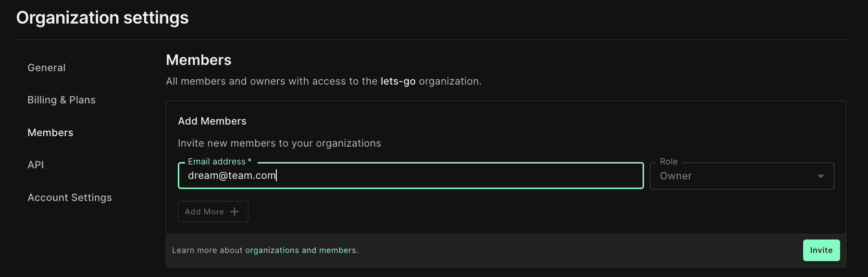Click the Invite new members description text
868x277 pixels.
click(x=279, y=143)
